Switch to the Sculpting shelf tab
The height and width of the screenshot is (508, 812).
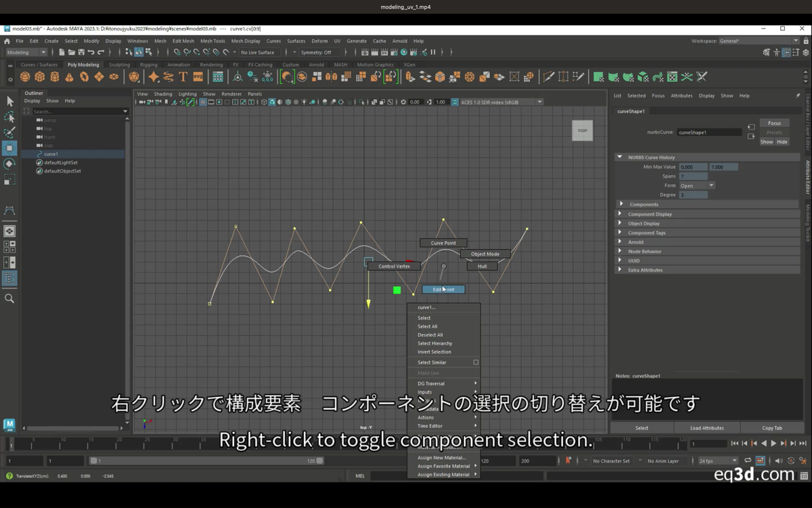(x=119, y=65)
